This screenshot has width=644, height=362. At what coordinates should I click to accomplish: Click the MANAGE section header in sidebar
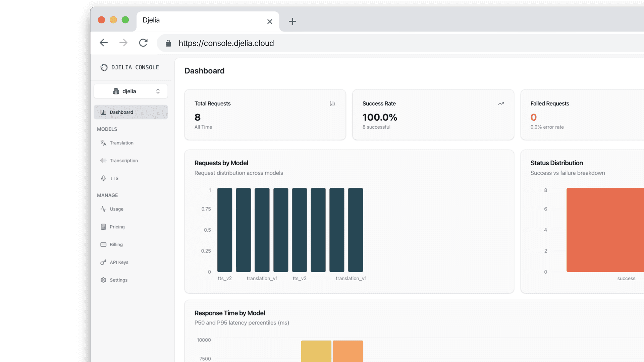(x=107, y=195)
